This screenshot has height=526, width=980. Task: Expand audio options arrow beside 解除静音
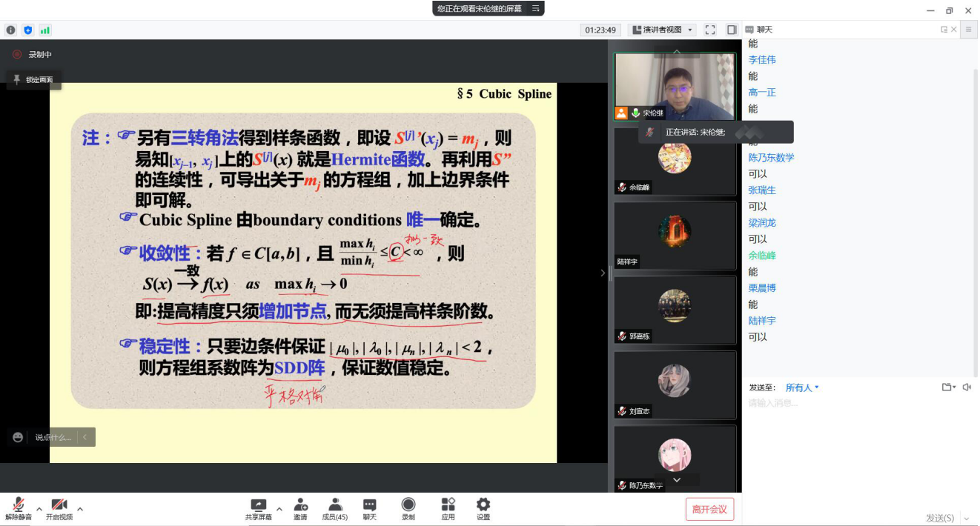click(39, 509)
